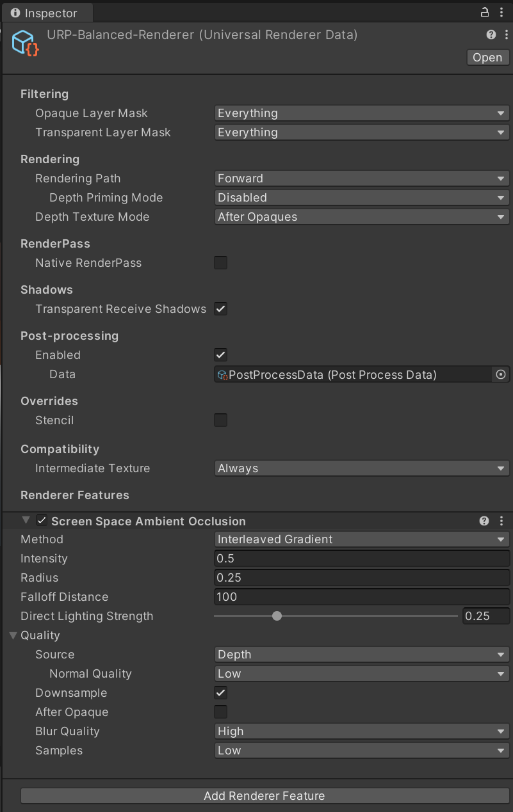Screen dimensions: 513x812
Task: Click the Falloff Distance input field
Action: 362,597
